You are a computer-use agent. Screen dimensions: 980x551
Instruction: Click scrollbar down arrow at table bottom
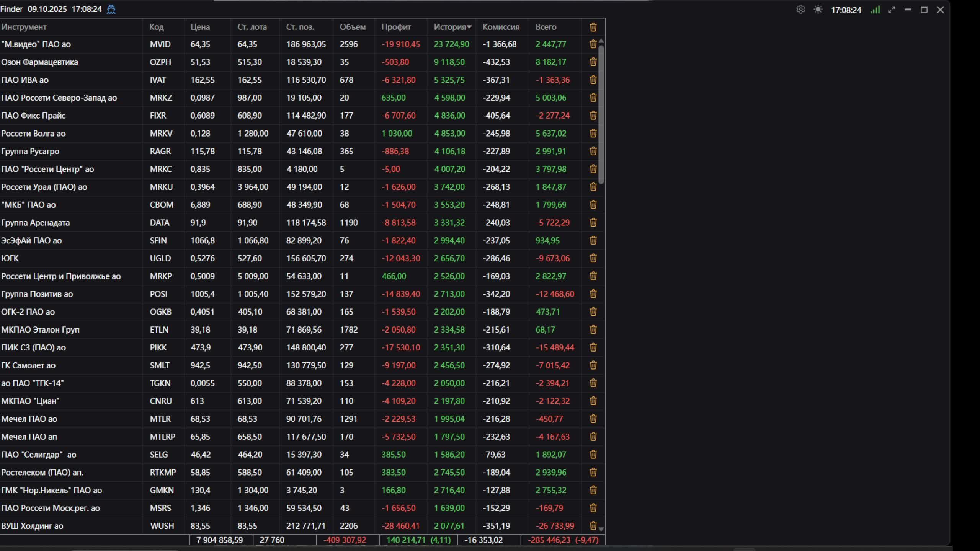pyautogui.click(x=601, y=529)
